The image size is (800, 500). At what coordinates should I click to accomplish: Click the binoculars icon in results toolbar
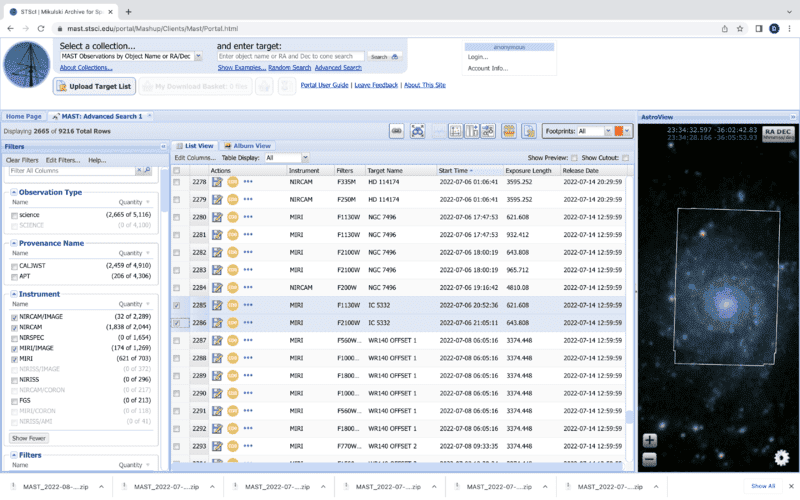click(418, 131)
